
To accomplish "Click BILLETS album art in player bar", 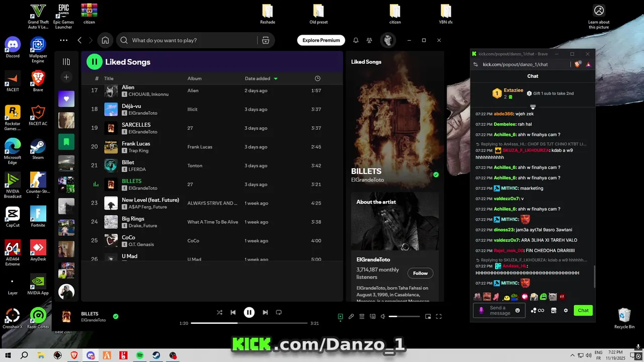I will point(66,316).
